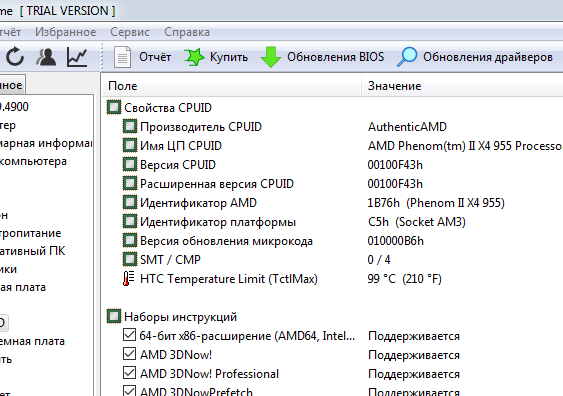Click chip icon beside Идентификатор платформы
The height and width of the screenshot is (396, 563).
(130, 222)
